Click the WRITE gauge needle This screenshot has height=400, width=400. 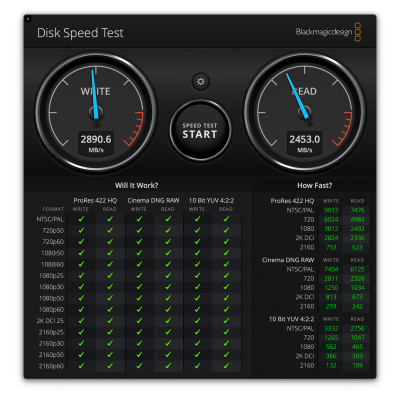click(95, 94)
